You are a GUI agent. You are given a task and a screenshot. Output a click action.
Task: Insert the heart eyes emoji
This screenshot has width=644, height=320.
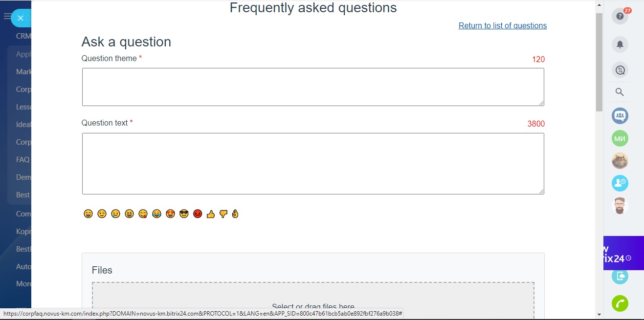click(170, 214)
